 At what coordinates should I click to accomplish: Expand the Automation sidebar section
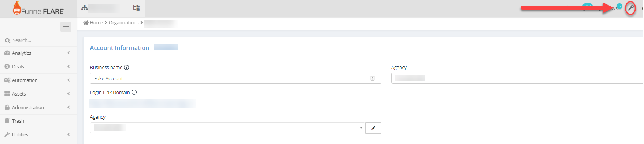tap(38, 80)
